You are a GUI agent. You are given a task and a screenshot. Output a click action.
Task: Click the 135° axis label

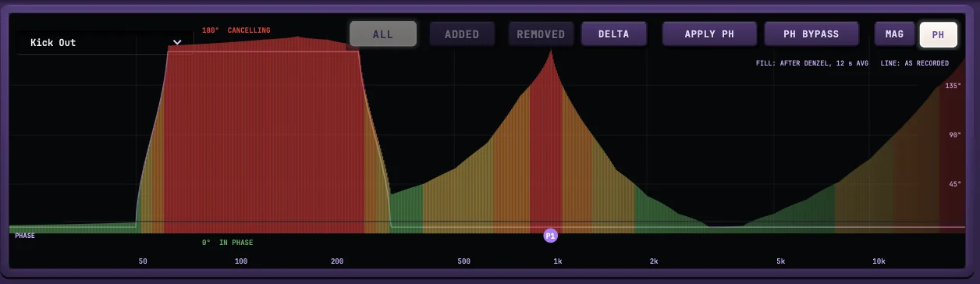(x=953, y=86)
